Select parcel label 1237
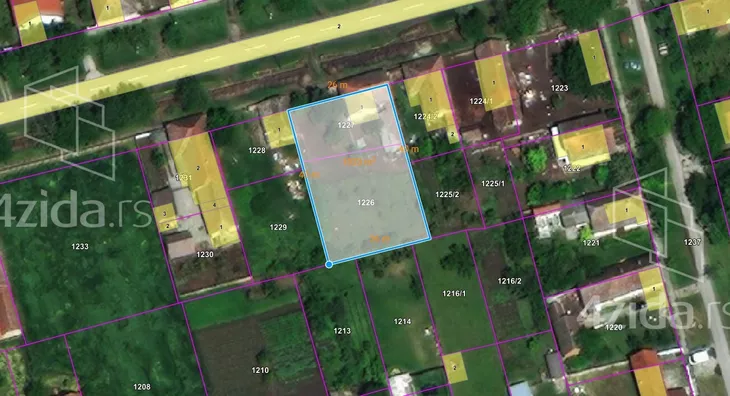This screenshot has height=396, width=730. (692, 242)
